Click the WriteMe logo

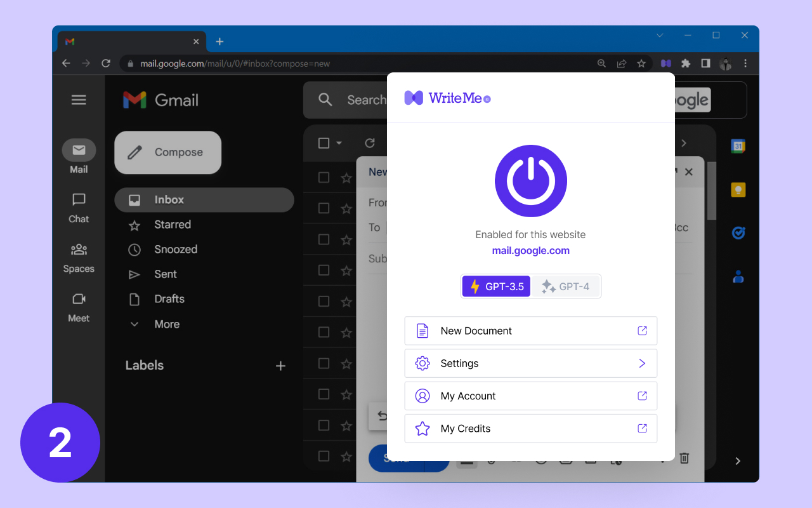pyautogui.click(x=447, y=98)
